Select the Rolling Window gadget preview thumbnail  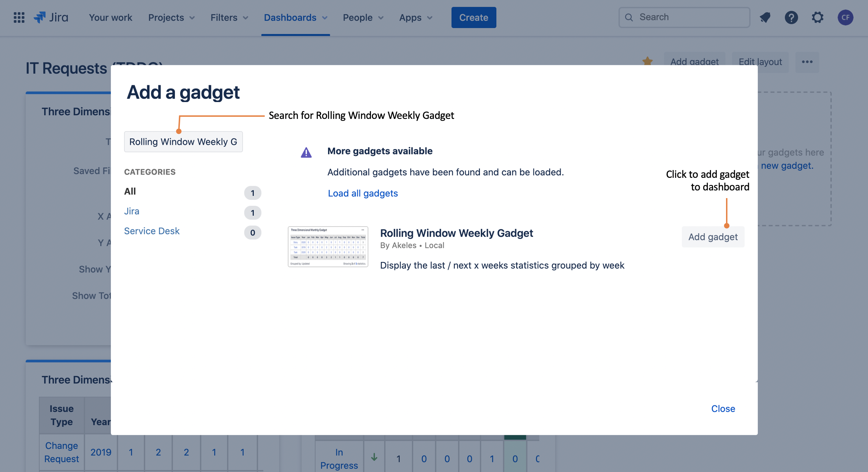328,247
